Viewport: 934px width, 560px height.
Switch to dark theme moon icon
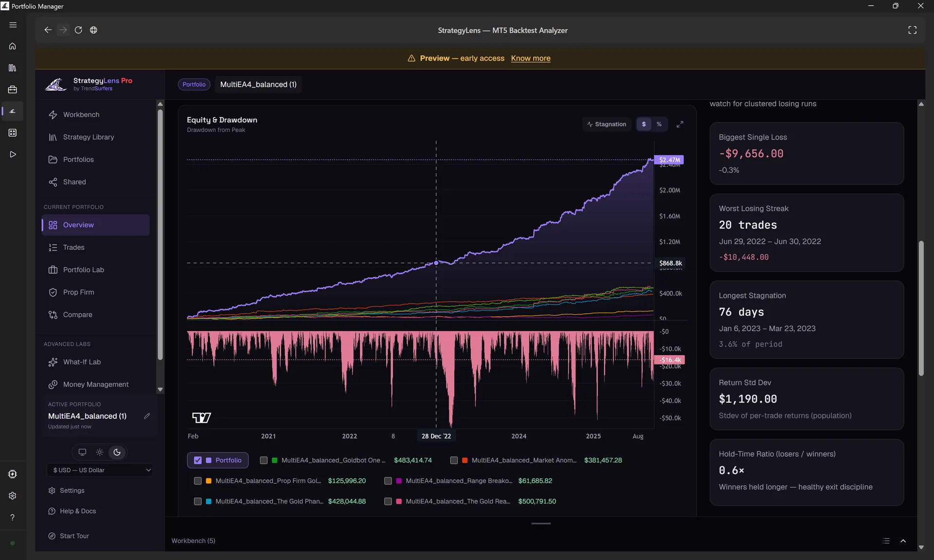tap(117, 452)
